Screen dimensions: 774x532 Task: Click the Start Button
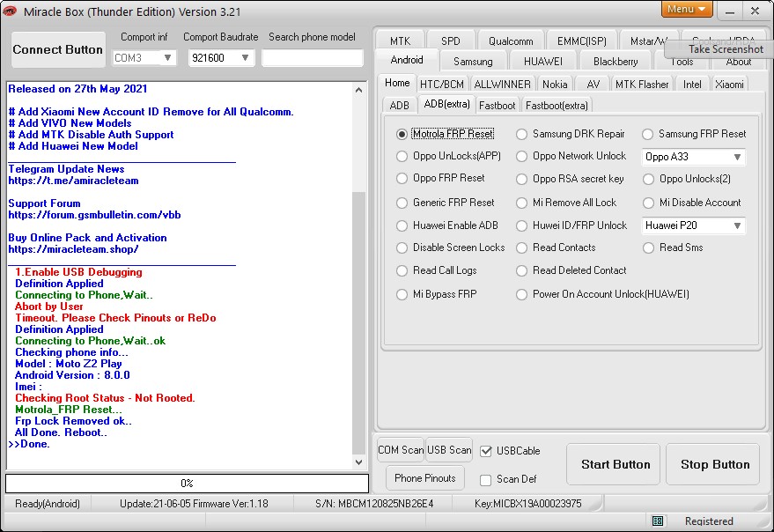pos(613,464)
